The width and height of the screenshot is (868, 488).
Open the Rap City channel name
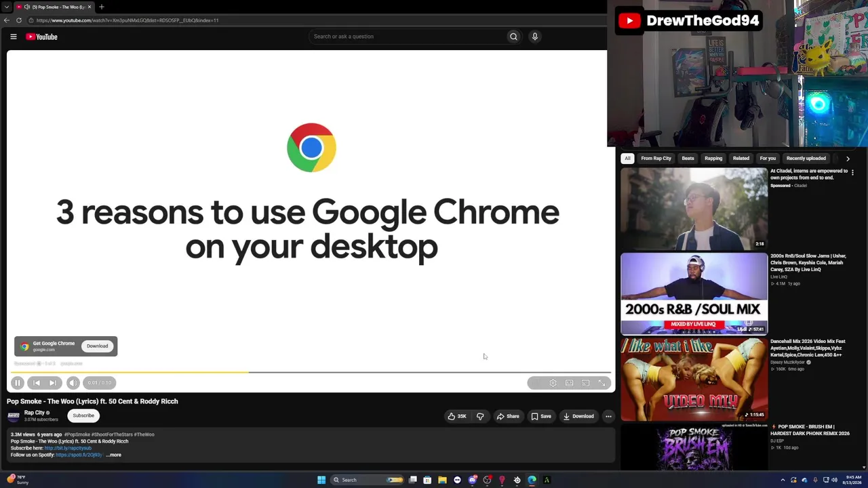coord(35,413)
